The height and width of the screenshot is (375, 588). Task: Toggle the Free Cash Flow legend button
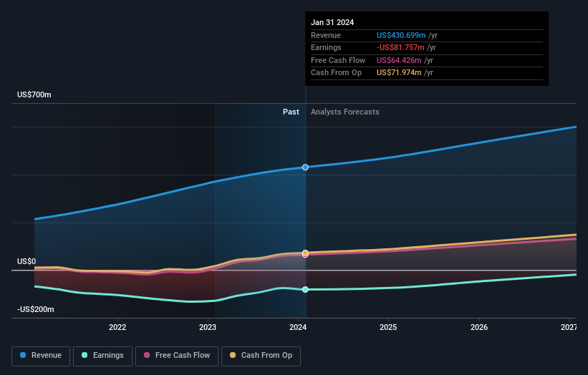pyautogui.click(x=177, y=356)
